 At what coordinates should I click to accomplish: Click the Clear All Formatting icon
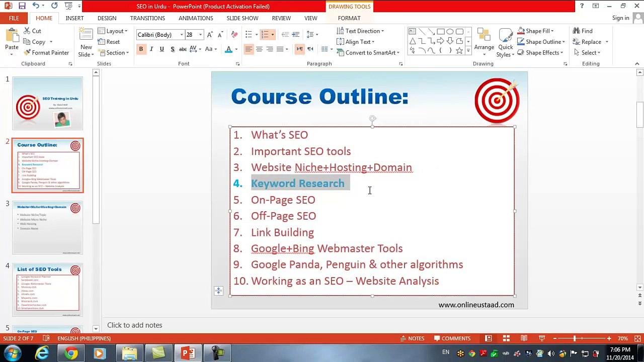pos(234,35)
